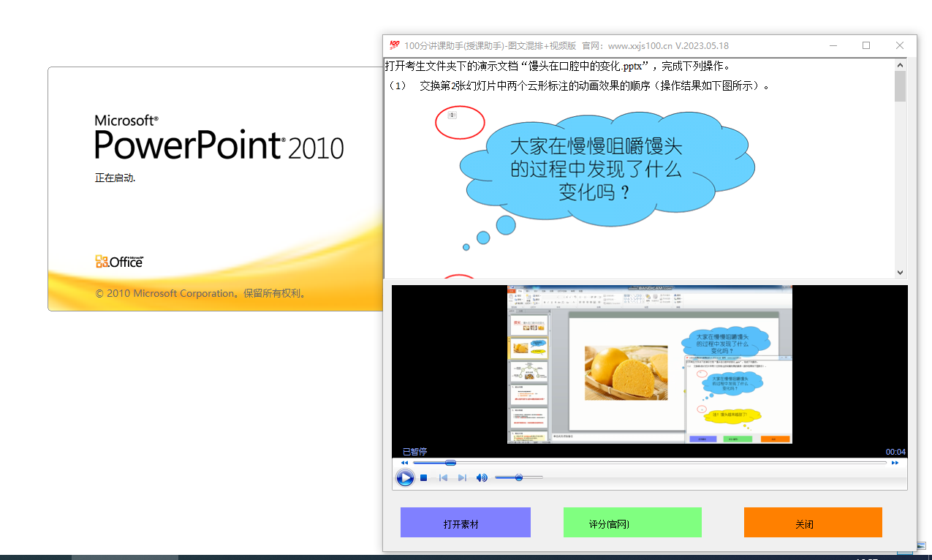Jump to previous track in player

443,478
